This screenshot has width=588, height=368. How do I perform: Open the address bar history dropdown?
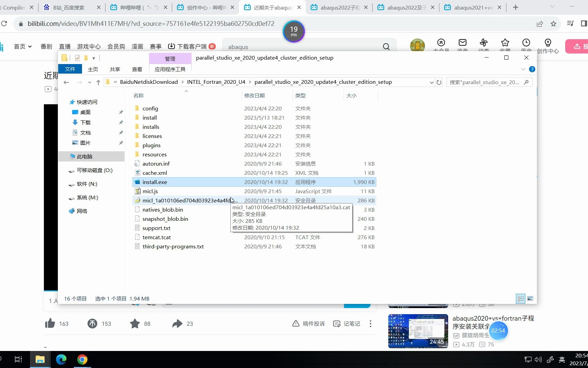431,82
